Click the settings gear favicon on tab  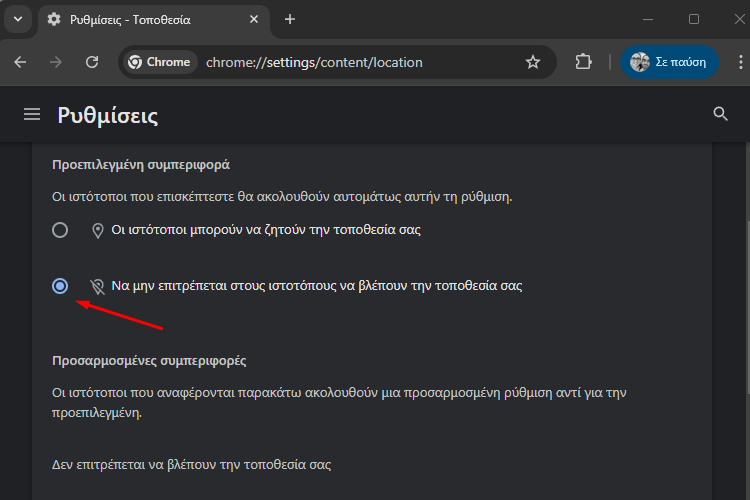pyautogui.click(x=54, y=19)
